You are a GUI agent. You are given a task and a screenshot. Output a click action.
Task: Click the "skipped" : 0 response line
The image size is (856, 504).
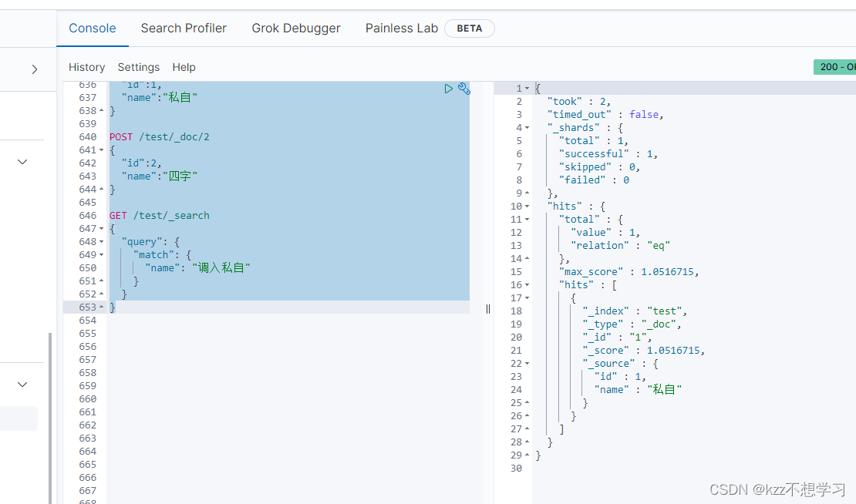tap(599, 167)
